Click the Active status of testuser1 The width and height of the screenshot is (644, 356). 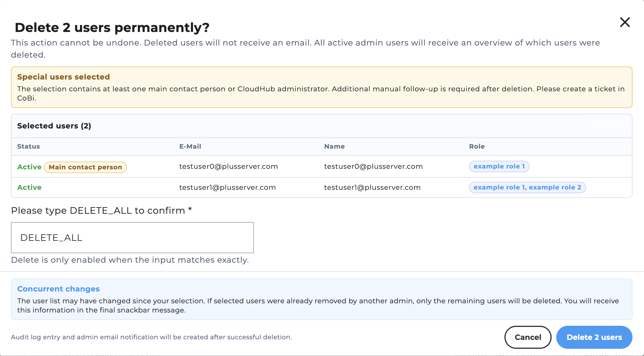(x=29, y=188)
